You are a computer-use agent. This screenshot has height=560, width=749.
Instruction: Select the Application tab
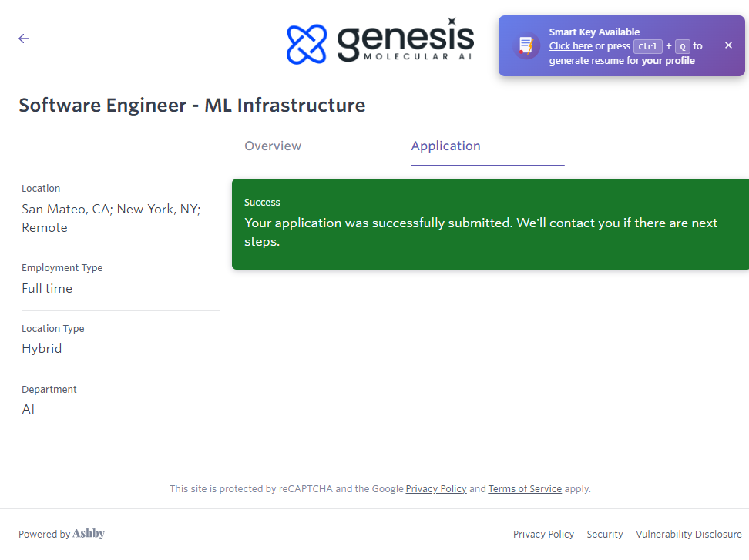pos(445,146)
